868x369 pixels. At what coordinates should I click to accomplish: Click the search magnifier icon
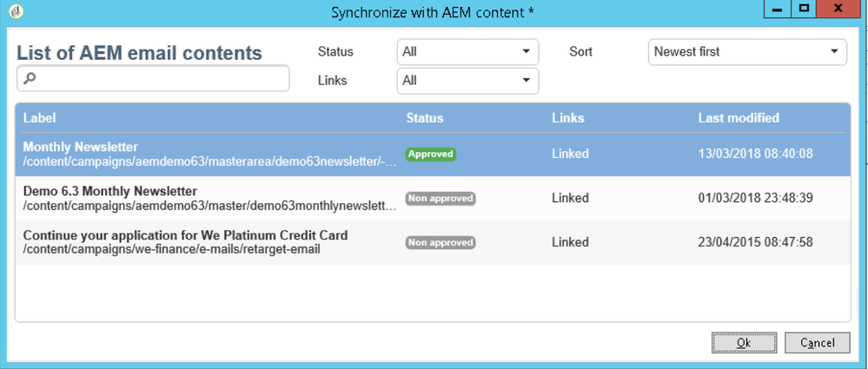[x=30, y=79]
